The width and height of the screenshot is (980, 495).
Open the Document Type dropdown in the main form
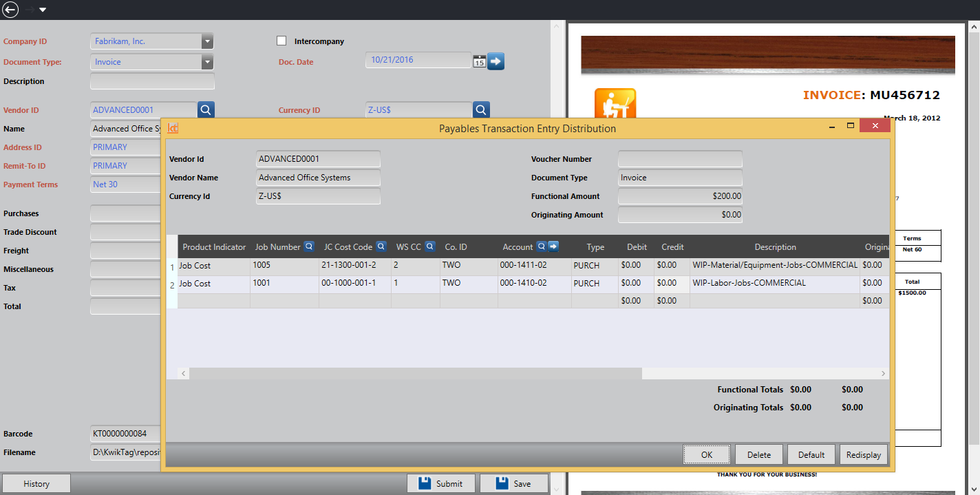point(208,62)
